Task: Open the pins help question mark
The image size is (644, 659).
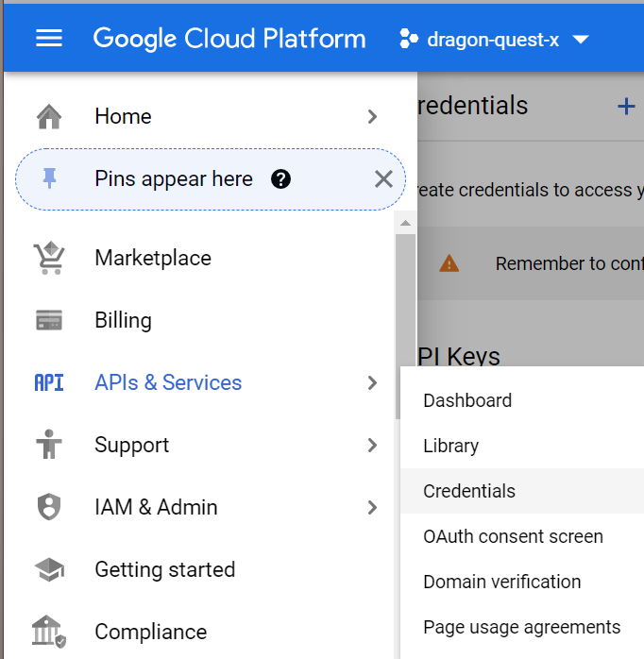Action: 280,179
